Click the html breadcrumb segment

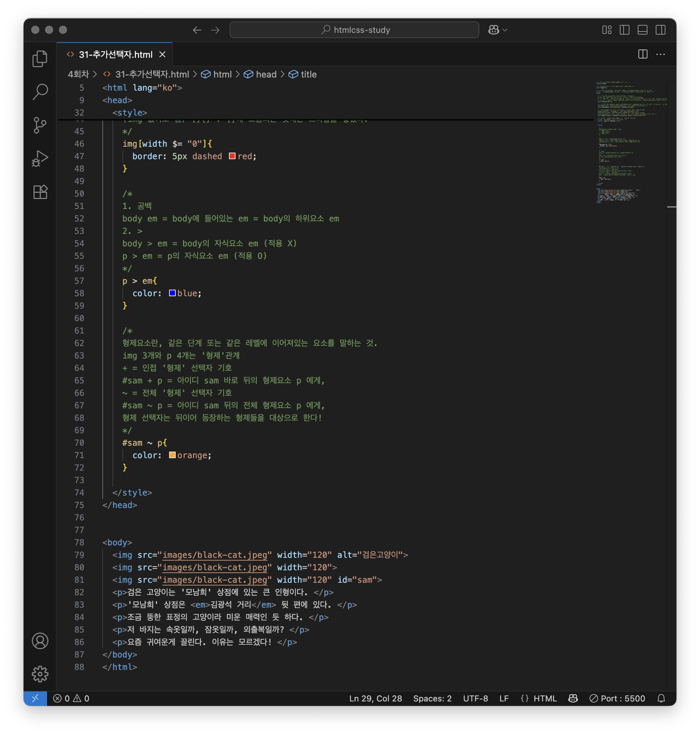click(x=222, y=74)
